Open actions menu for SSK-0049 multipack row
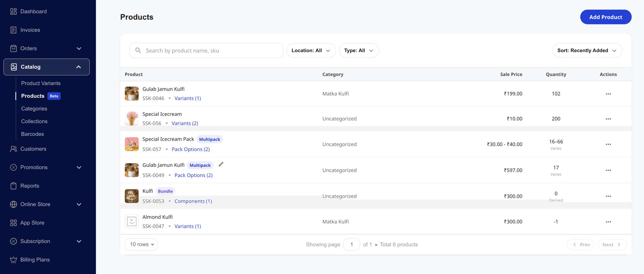This screenshot has height=274, width=644. 608,170
